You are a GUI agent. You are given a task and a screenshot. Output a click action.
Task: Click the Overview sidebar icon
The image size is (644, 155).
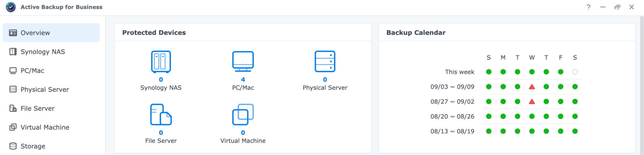(x=13, y=33)
